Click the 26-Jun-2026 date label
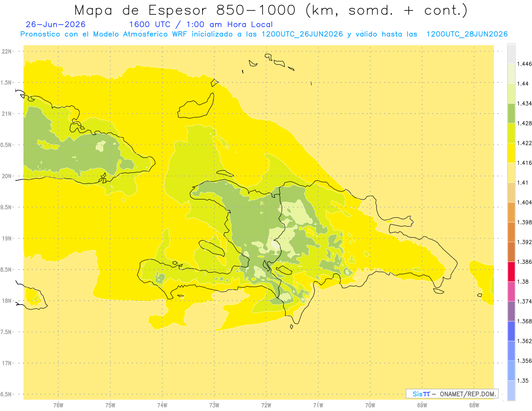The width and height of the screenshot is (532, 411). click(56, 24)
